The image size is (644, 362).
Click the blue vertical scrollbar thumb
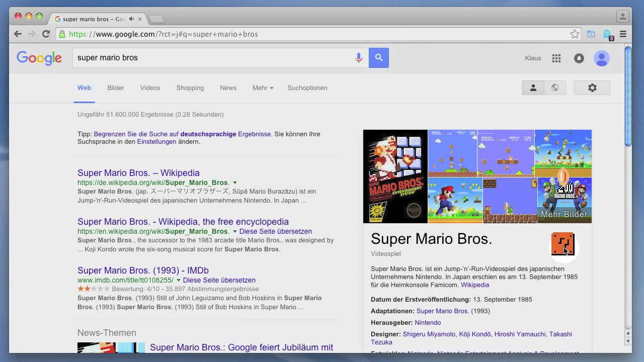[x=628, y=96]
